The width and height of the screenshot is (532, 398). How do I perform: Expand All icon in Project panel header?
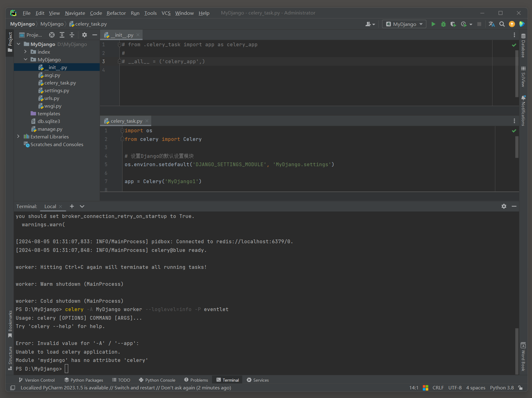tap(62, 35)
